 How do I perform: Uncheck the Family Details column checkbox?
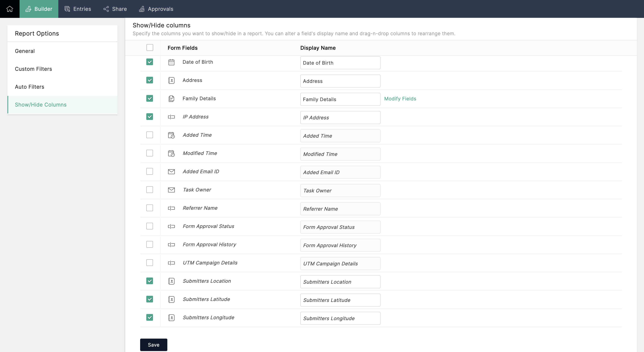(149, 99)
